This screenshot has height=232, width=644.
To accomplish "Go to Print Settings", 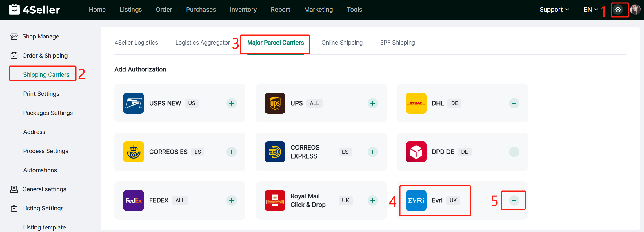I will coord(41,94).
